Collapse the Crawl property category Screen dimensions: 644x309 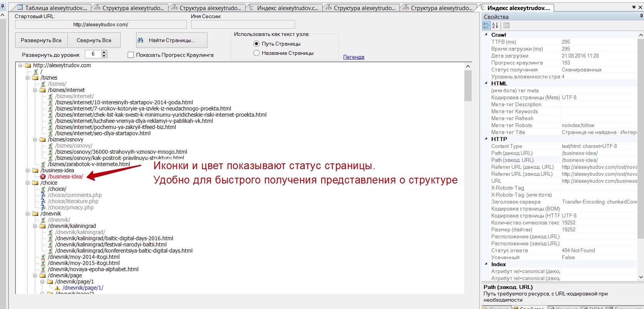[486, 34]
